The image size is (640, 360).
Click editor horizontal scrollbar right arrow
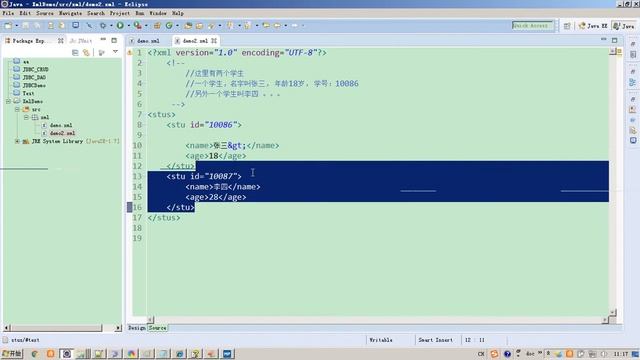[605, 320]
